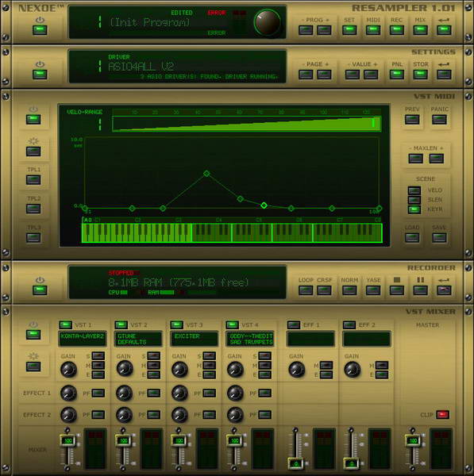Open the VST Mixer gear settings button
The height and width of the screenshot is (476, 474).
33,367
